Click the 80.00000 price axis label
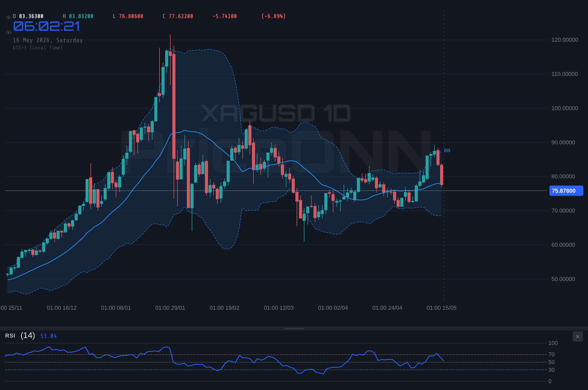588x390 pixels. point(563,176)
